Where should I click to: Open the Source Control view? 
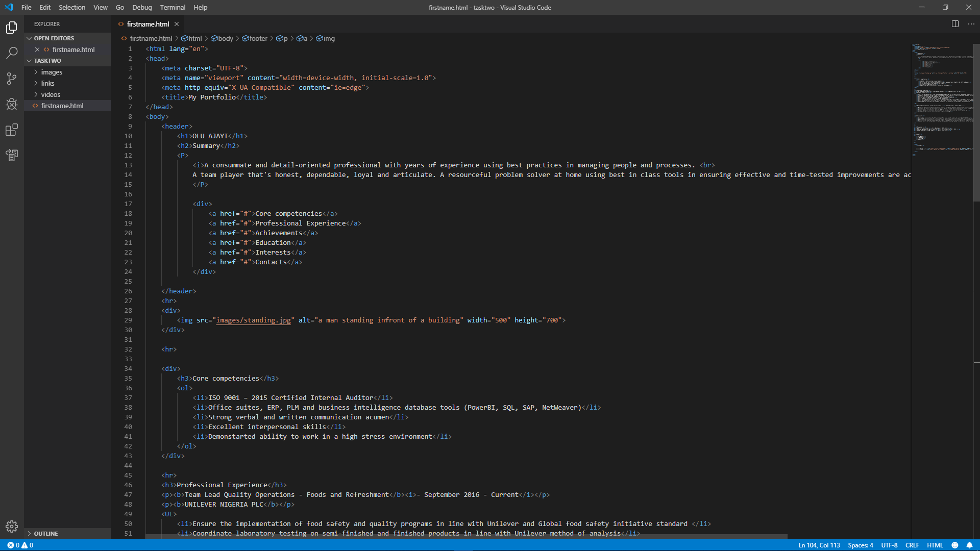[12, 79]
